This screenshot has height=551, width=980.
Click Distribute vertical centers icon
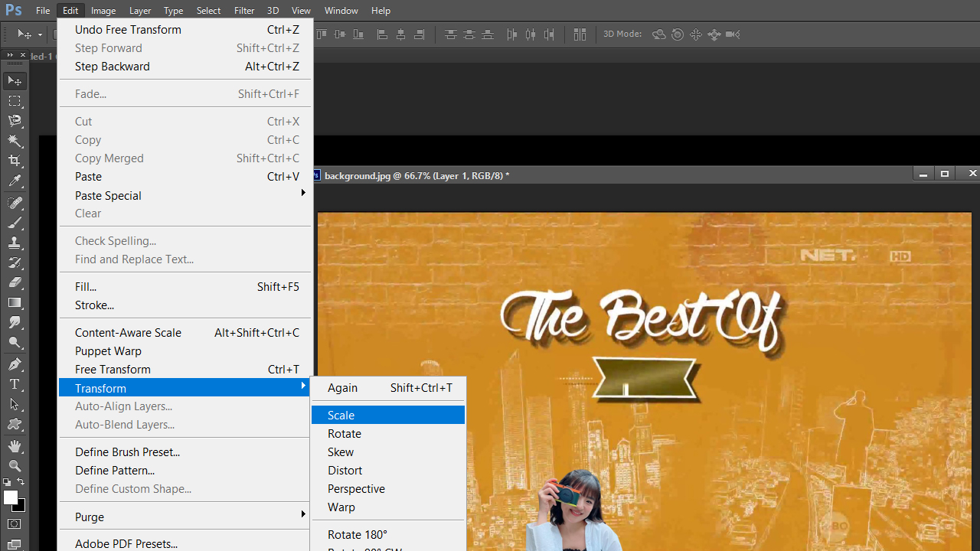tap(469, 34)
